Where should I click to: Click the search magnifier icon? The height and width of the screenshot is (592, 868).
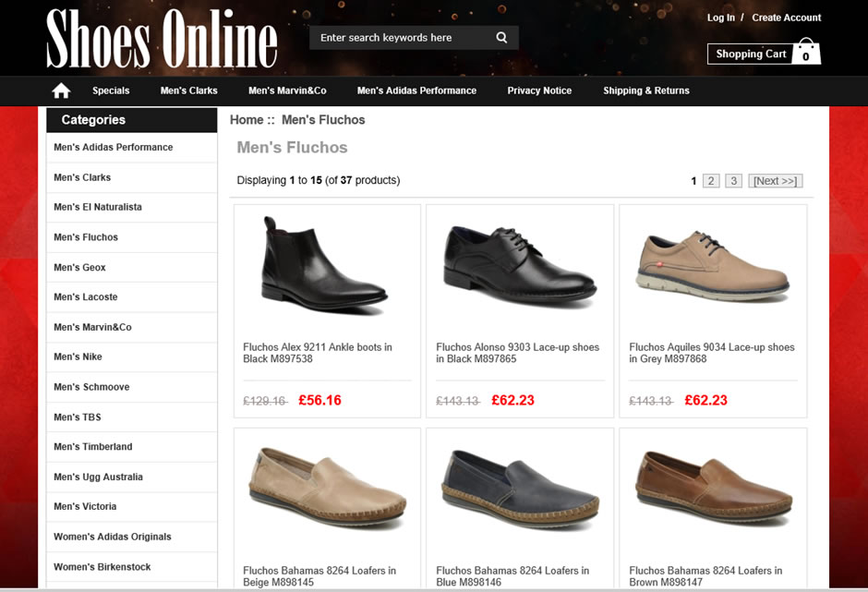(x=501, y=38)
